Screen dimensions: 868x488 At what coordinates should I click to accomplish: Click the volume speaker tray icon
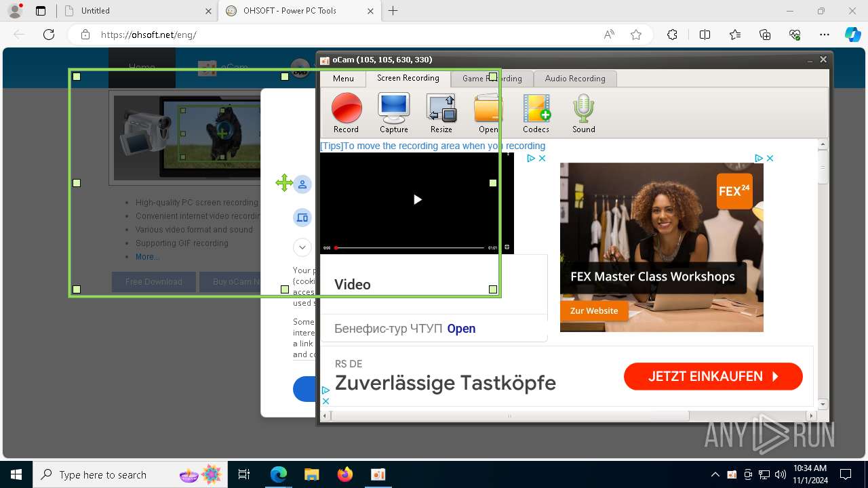coord(780,474)
